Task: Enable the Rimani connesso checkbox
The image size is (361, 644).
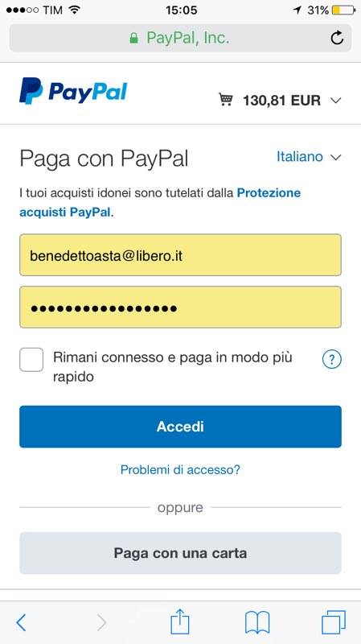Action: [31, 359]
